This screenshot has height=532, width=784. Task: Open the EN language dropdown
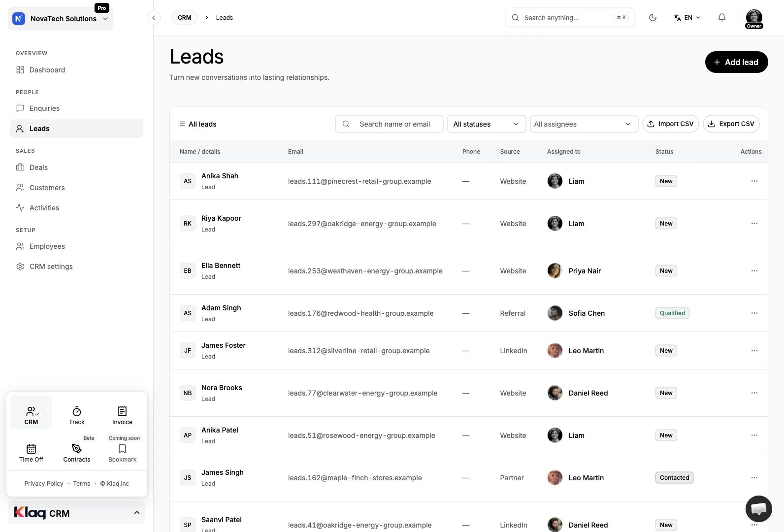pos(687,18)
